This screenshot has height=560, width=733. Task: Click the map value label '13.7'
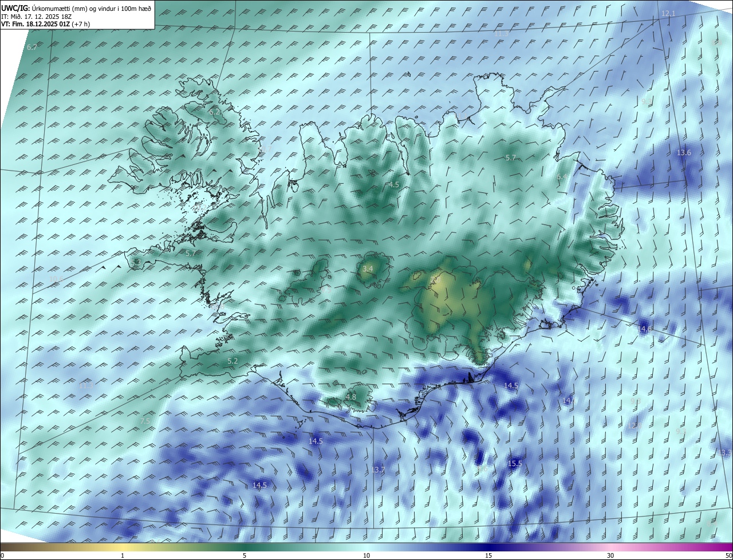coord(378,470)
